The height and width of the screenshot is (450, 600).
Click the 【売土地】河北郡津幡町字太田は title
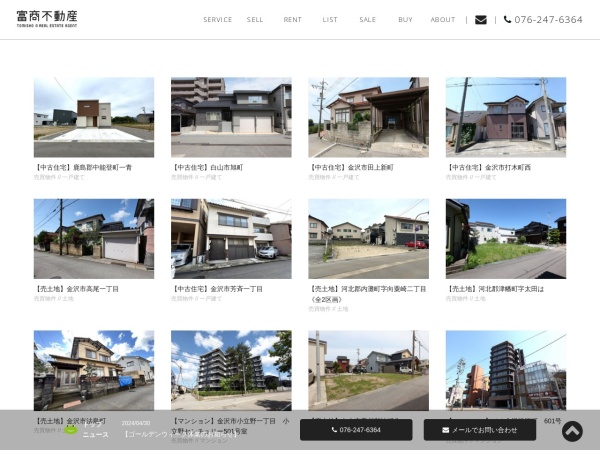495,289
